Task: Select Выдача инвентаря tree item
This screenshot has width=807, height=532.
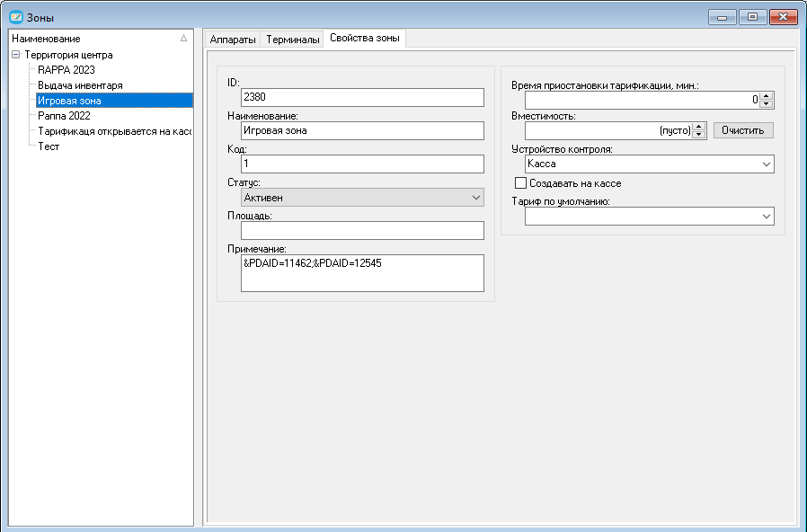Action: (80, 85)
